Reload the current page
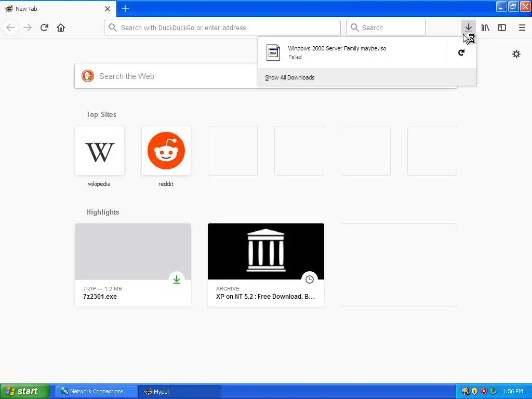Screen dimensions: 532x399 (x=45, y=28)
